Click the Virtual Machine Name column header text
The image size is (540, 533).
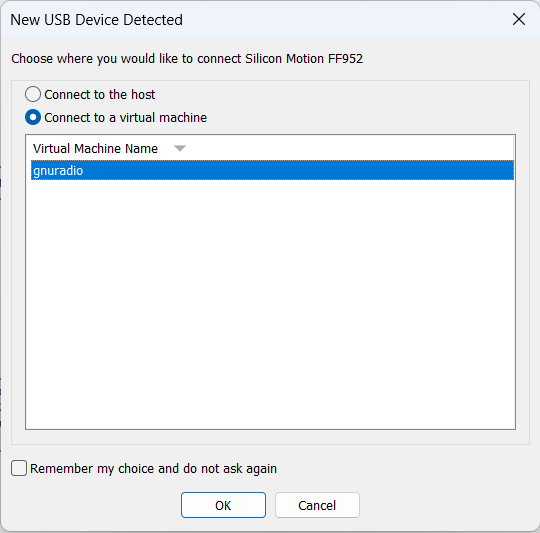point(95,148)
